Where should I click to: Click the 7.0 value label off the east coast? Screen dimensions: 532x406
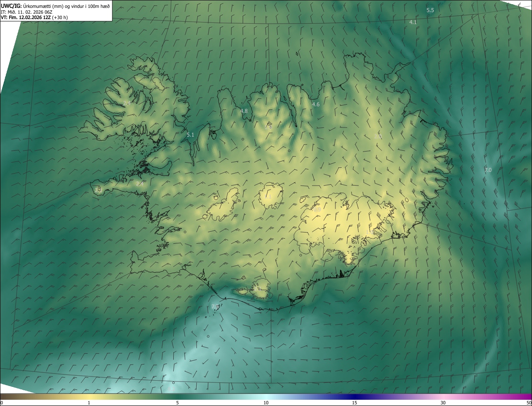488,170
